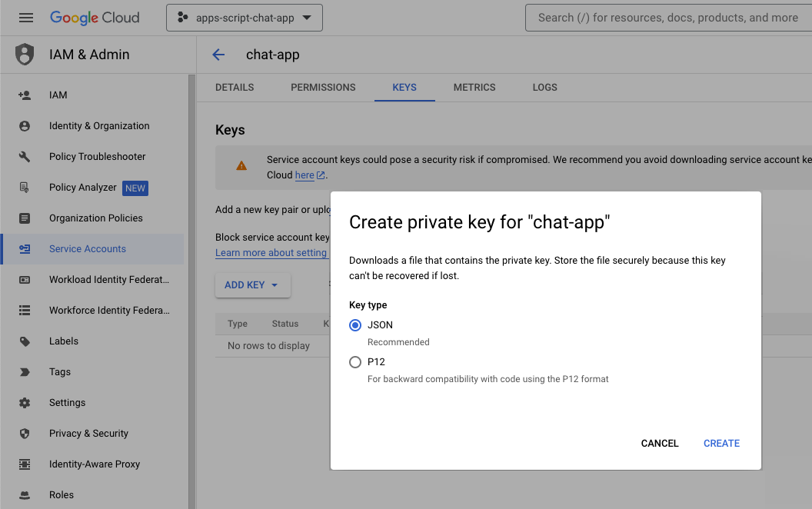Image resolution: width=812 pixels, height=509 pixels.
Task: Cancel the create private key dialog
Action: 660,444
